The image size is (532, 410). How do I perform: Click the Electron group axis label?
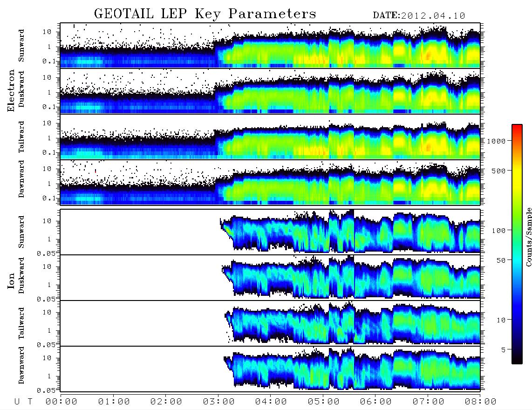pos(11,91)
